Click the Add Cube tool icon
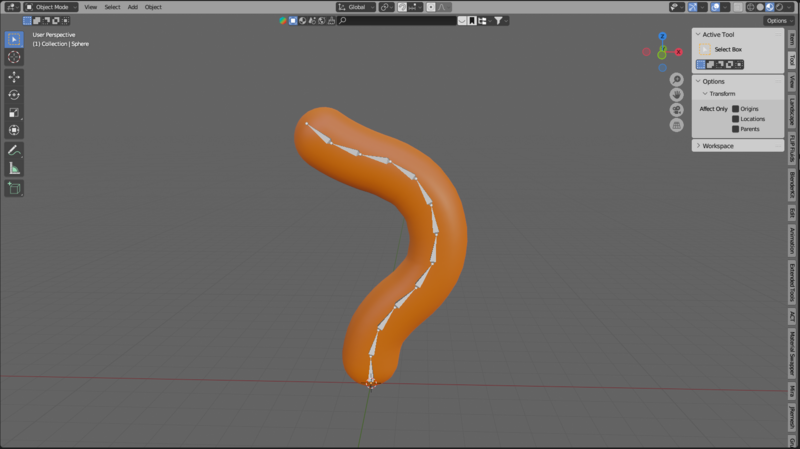The image size is (800, 449). coord(14,188)
